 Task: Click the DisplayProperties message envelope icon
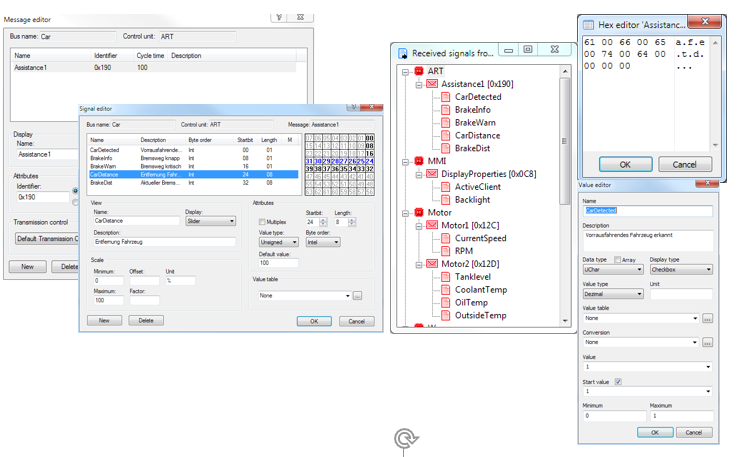[x=432, y=174]
